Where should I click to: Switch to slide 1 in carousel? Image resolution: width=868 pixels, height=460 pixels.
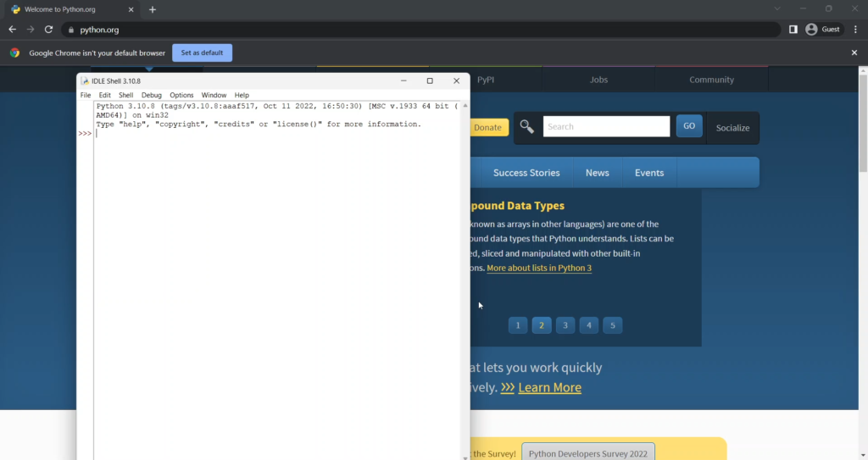tap(518, 325)
